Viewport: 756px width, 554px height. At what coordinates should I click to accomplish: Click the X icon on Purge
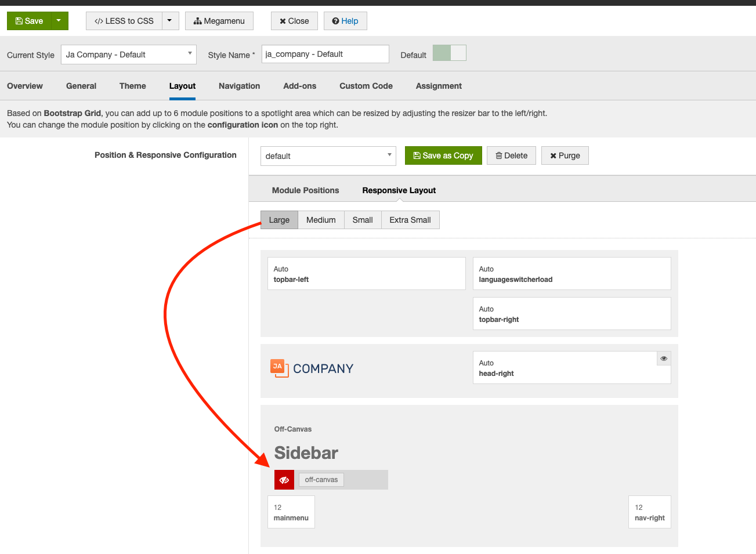(x=554, y=155)
